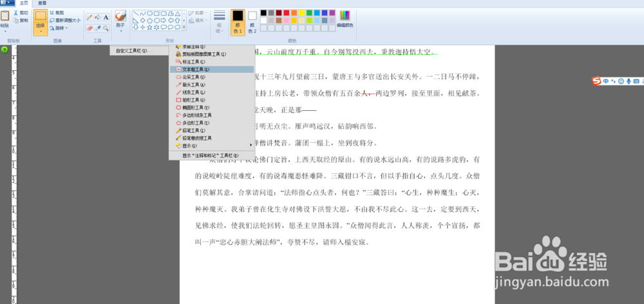Choose the pentagon shape
Screen dimensions: 644x304
coord(149,20)
